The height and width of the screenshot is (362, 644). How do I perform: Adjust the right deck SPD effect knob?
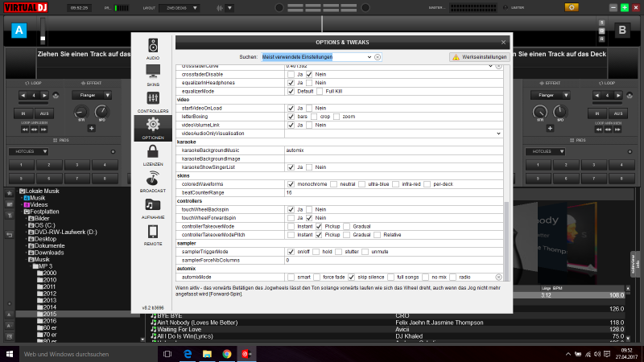click(x=560, y=112)
